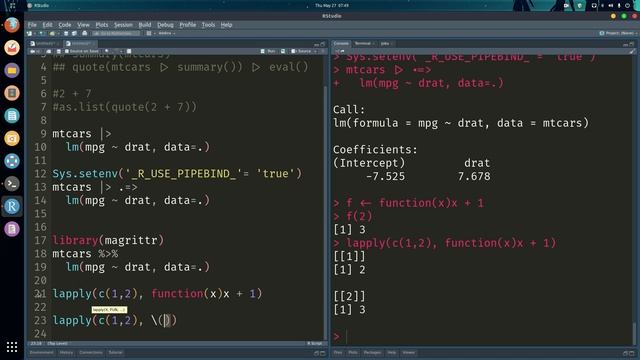Screen dimensions: 640x360
Task: Maximize the source editor pane
Action: point(323,44)
